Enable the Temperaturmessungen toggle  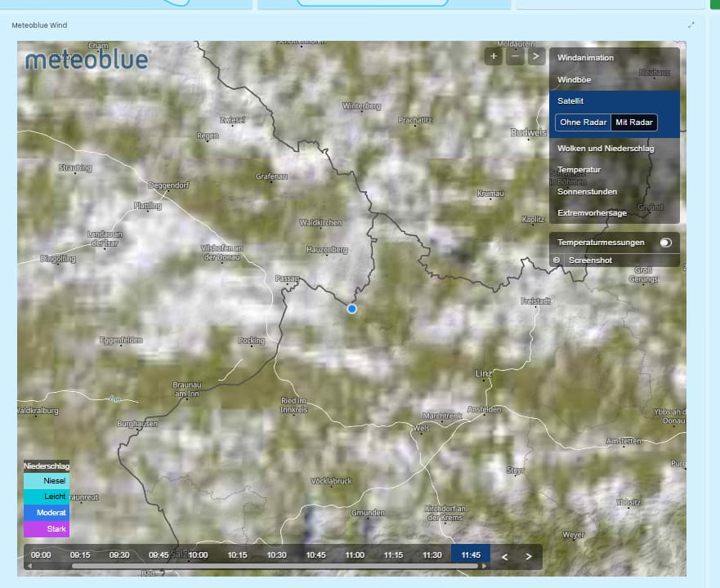[x=665, y=243]
